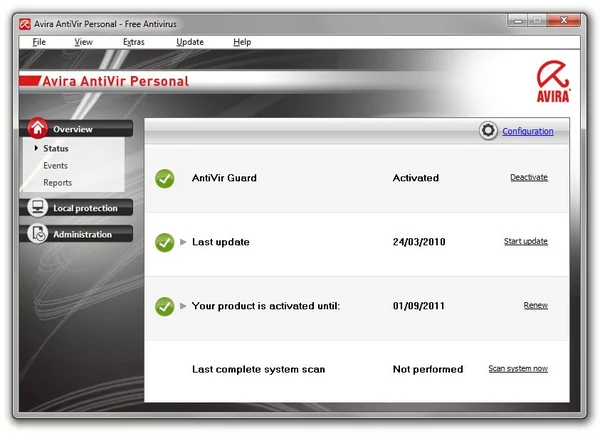600x433 pixels.
Task: Click the Avira umbrella icon in title bar
Action: [x=25, y=24]
